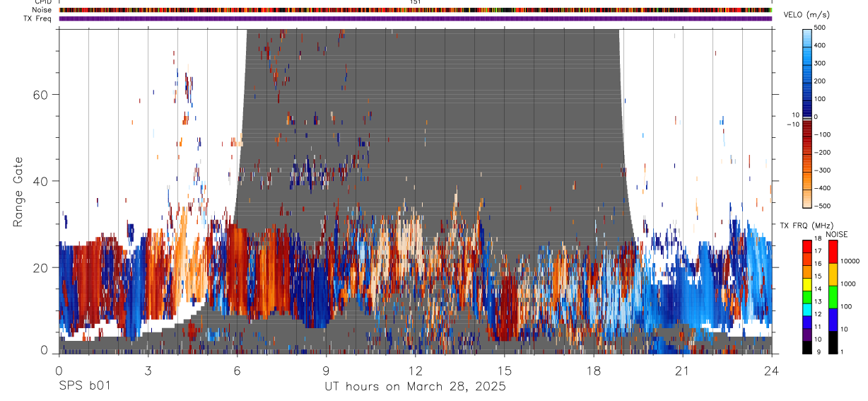Image resolution: width=868 pixels, height=401 pixels.
Task: Click the '500' velocity scale label
Action: [x=821, y=28]
